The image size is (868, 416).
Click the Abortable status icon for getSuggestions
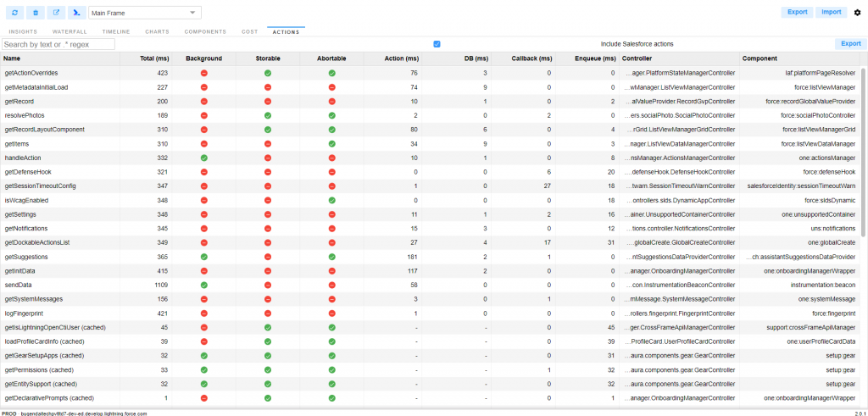tap(332, 257)
